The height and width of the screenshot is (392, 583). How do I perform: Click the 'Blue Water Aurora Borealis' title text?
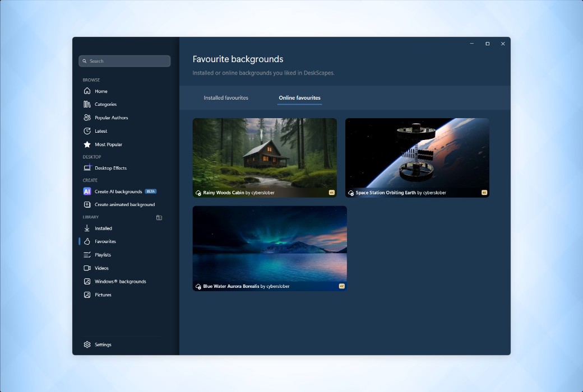[x=231, y=287]
